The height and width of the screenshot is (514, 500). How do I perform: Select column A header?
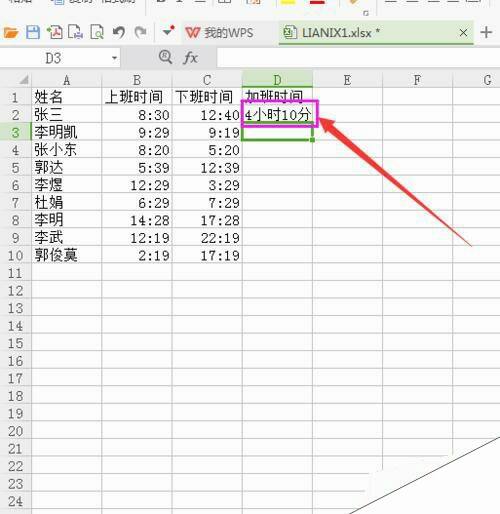[x=66, y=80]
